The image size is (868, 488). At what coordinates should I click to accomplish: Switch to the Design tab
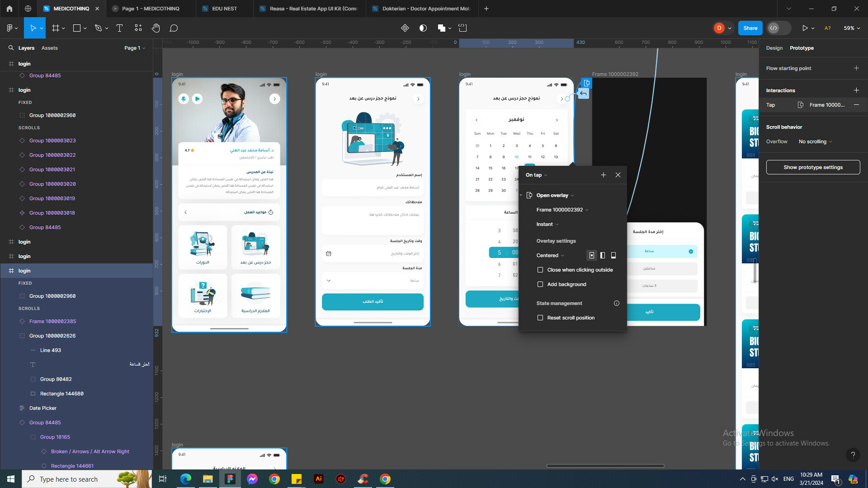[774, 48]
